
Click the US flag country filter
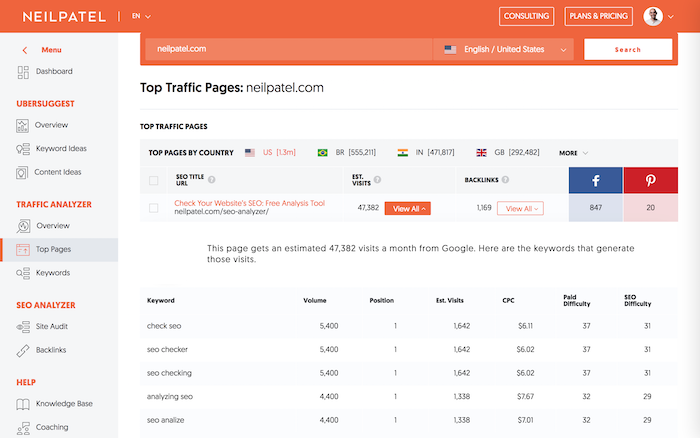click(x=250, y=153)
